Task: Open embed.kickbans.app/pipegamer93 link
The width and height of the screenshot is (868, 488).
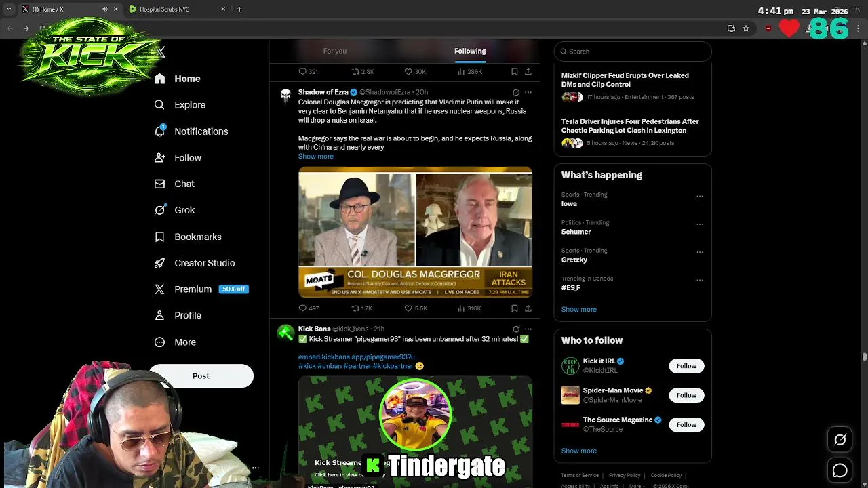Action: point(356,357)
